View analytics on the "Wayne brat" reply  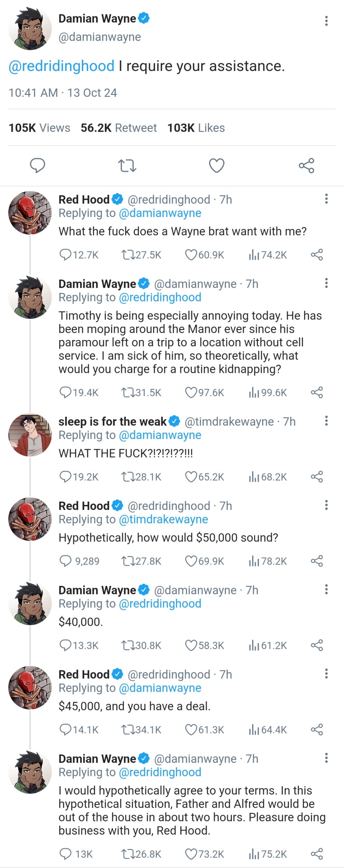(x=254, y=255)
